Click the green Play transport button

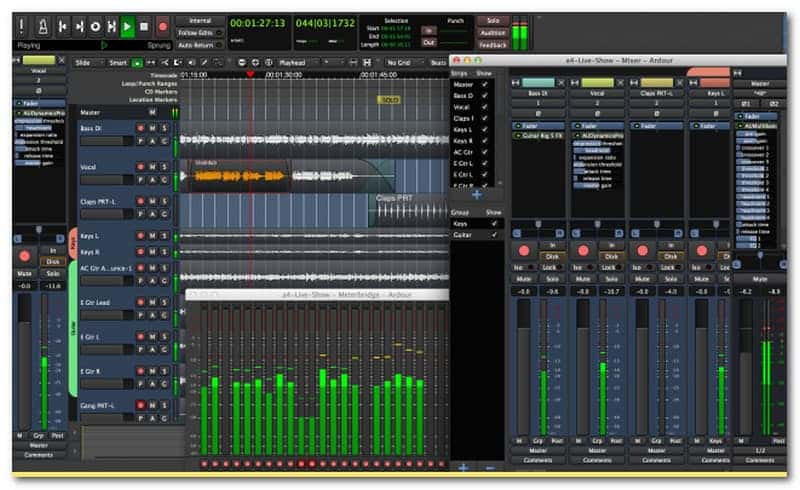coord(128,26)
